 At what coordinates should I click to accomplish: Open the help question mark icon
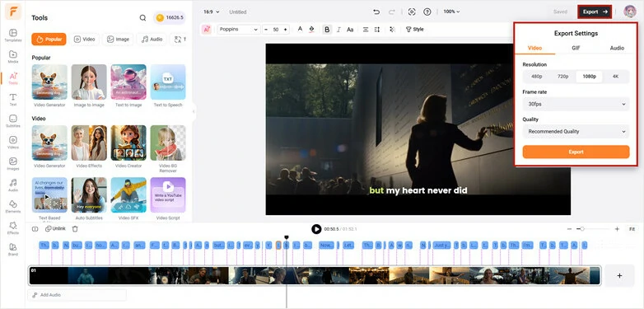point(427,12)
